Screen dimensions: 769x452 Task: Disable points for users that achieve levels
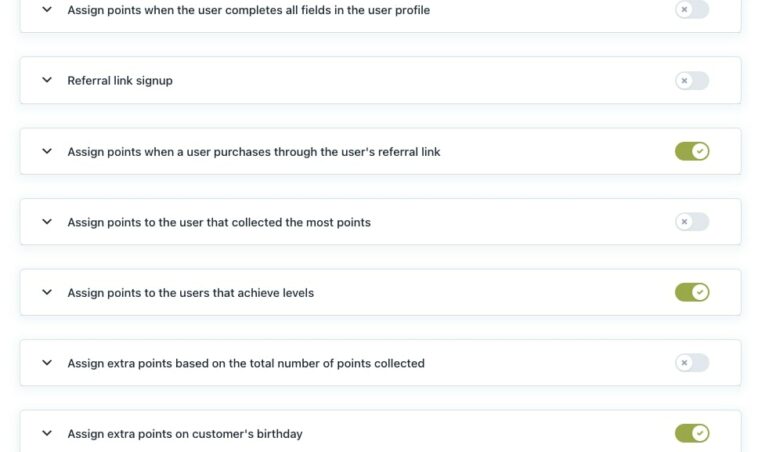(691, 293)
